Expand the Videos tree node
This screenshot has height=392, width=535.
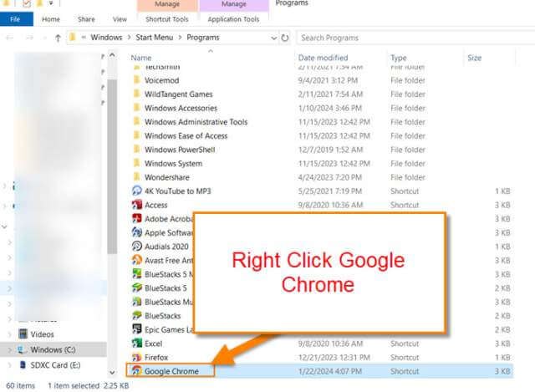[9, 334]
